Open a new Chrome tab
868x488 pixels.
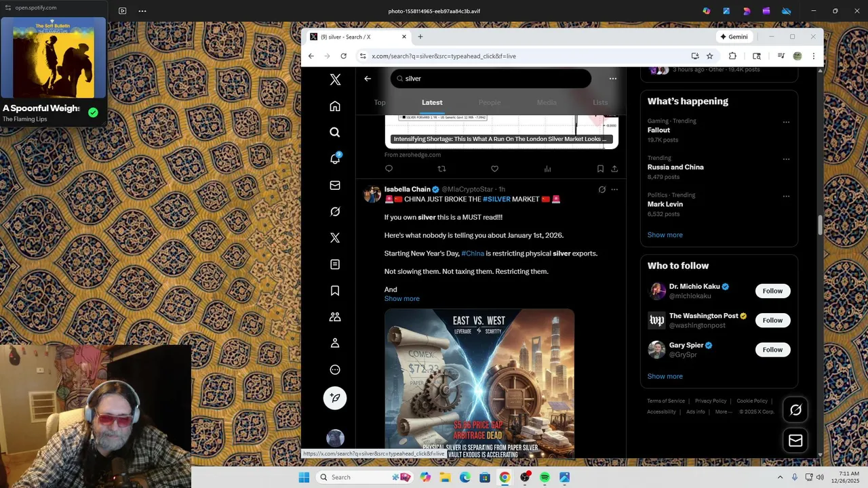point(420,37)
